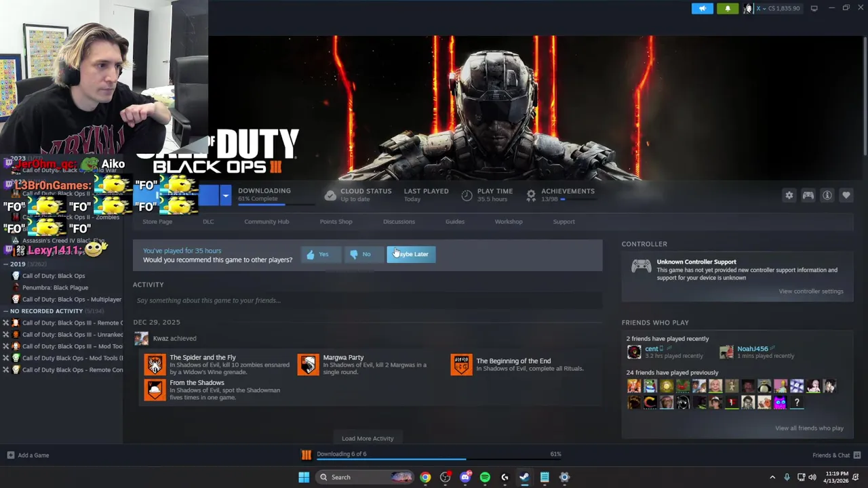Open The Beginning of the End achievement icon
868x488 pixels.
coord(461,365)
